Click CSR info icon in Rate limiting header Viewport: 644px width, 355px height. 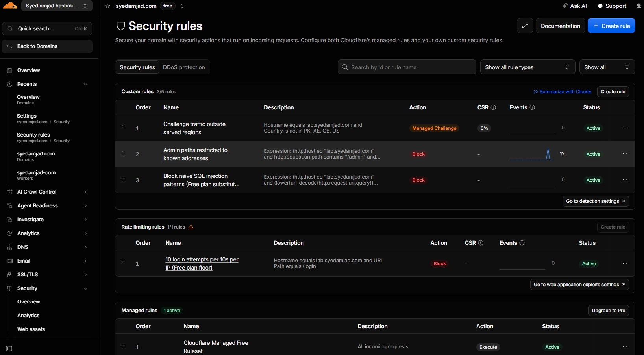481,243
